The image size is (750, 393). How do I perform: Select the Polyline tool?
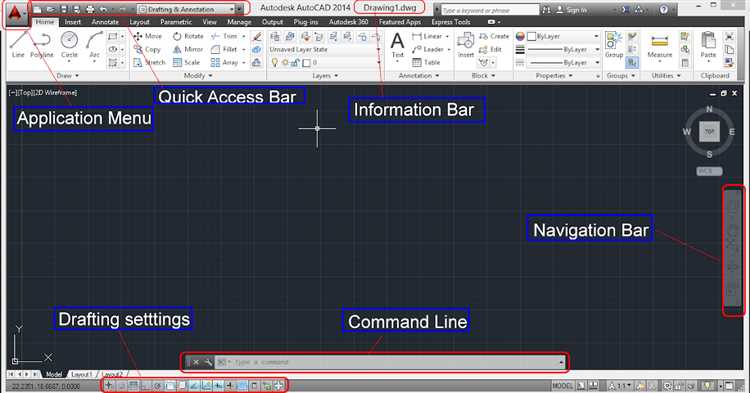[x=42, y=45]
